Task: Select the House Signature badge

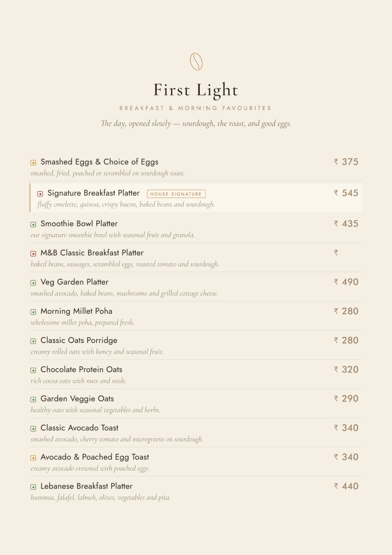Action: click(176, 194)
